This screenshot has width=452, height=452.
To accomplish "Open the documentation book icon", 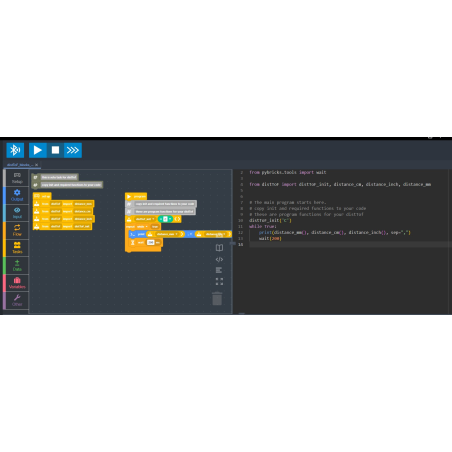I will point(219,248).
